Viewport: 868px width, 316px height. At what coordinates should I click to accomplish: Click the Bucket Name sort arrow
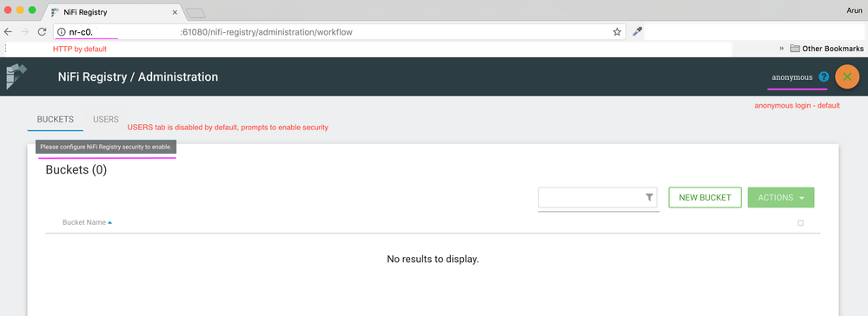109,222
